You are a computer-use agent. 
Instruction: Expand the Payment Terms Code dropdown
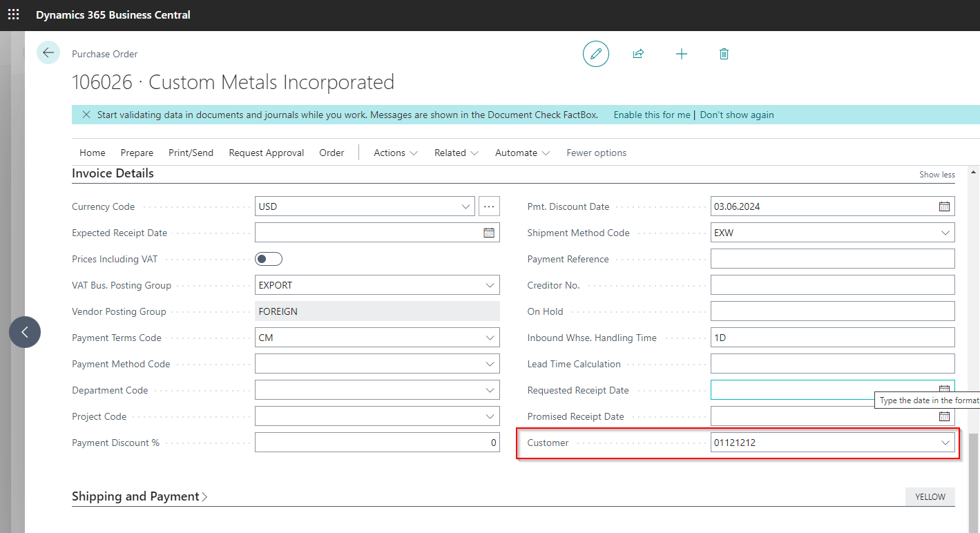490,338
